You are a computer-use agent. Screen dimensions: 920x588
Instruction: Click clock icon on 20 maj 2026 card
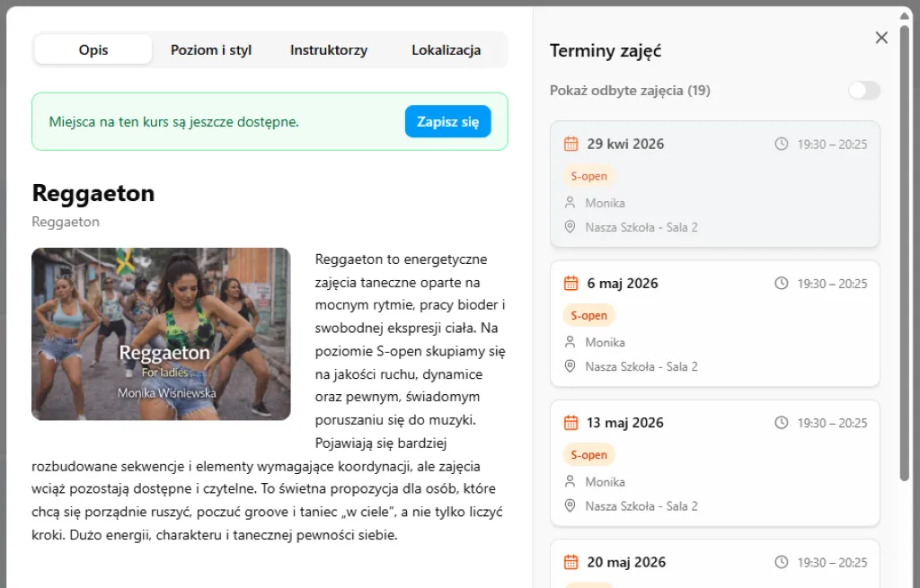click(x=782, y=562)
